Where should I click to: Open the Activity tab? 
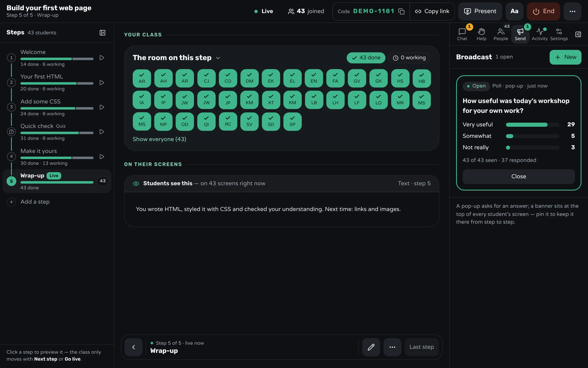[539, 34]
